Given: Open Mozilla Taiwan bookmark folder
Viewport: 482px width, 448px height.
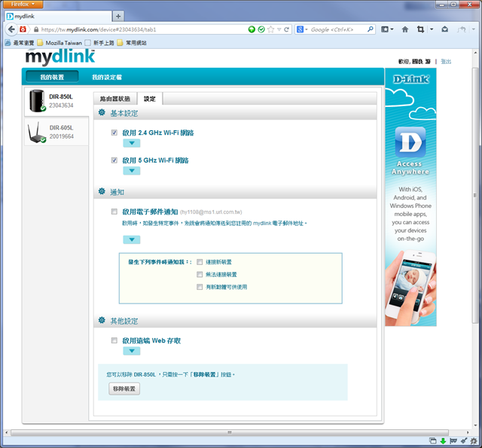Looking at the screenshot, I should 59,43.
